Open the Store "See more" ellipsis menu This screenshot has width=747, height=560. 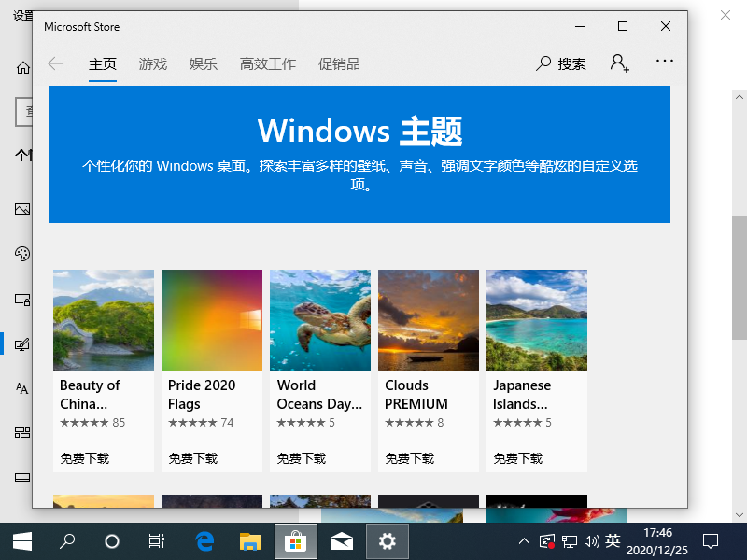click(x=664, y=60)
